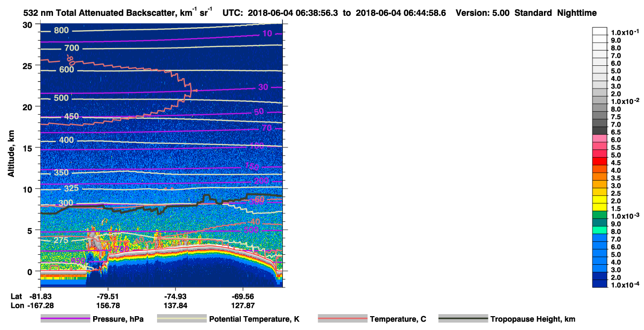Click the '325' potential temperature contour label
The height and width of the screenshot is (330, 644).
pos(71,189)
